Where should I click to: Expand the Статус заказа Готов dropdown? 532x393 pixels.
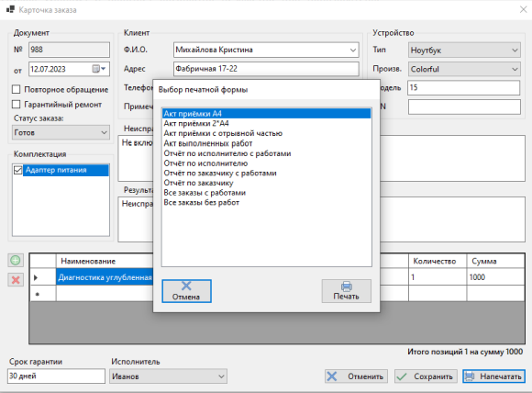click(61, 132)
